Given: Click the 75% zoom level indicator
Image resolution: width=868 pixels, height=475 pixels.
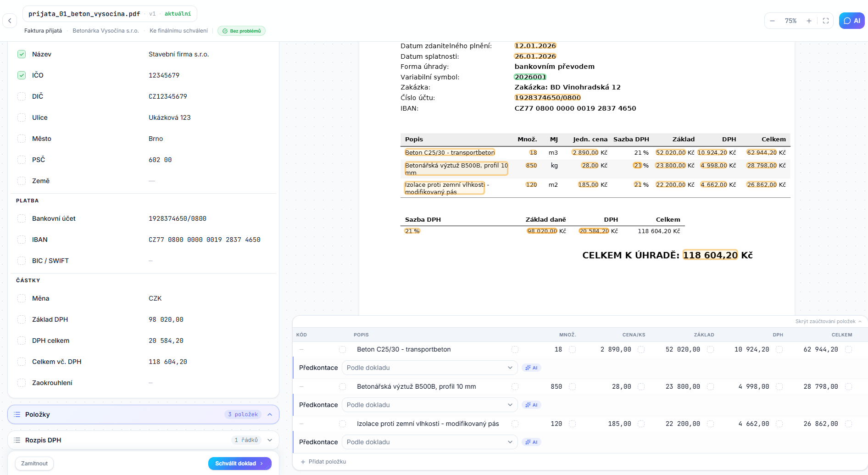Looking at the screenshot, I should (x=790, y=21).
